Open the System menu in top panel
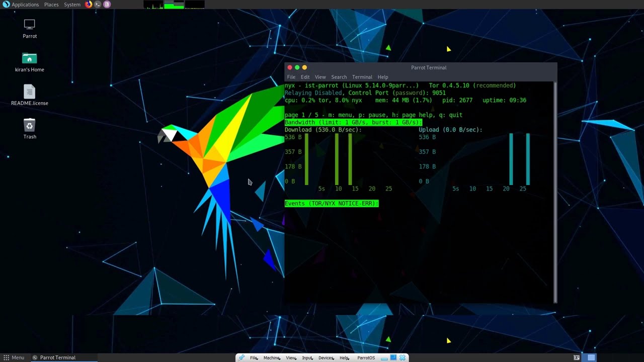Viewport: 644px width, 362px height. coord(72,5)
